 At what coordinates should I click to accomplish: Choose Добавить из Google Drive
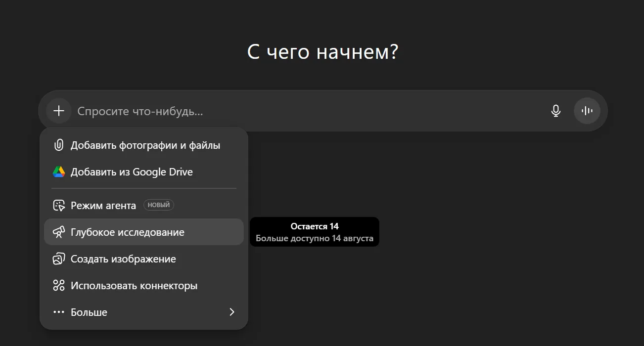144,172
